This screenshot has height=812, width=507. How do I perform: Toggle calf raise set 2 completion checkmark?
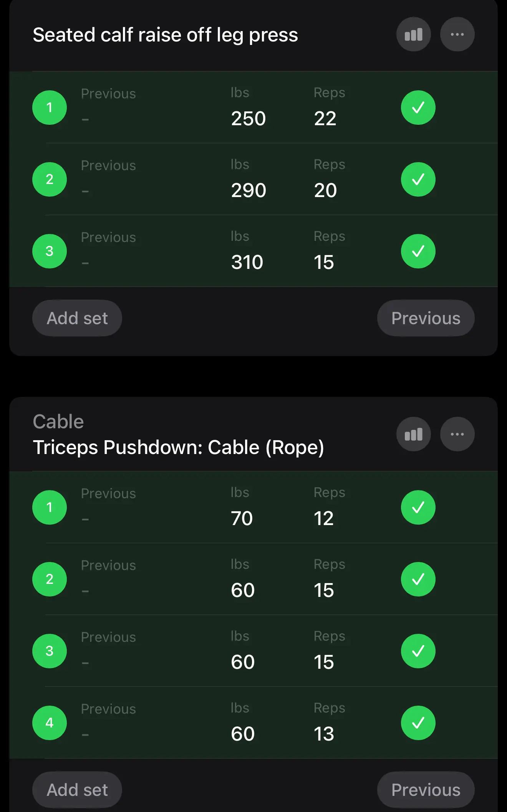click(418, 179)
